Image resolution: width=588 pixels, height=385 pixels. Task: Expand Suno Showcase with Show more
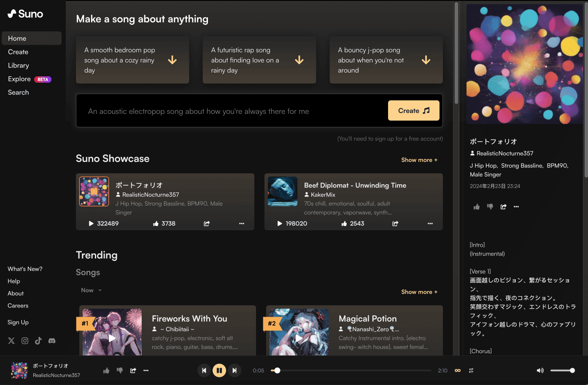(x=419, y=160)
